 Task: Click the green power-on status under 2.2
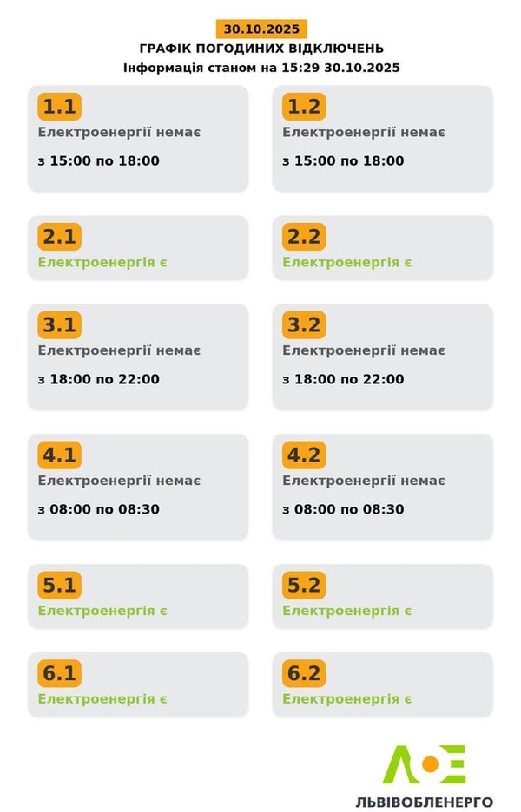(x=346, y=262)
